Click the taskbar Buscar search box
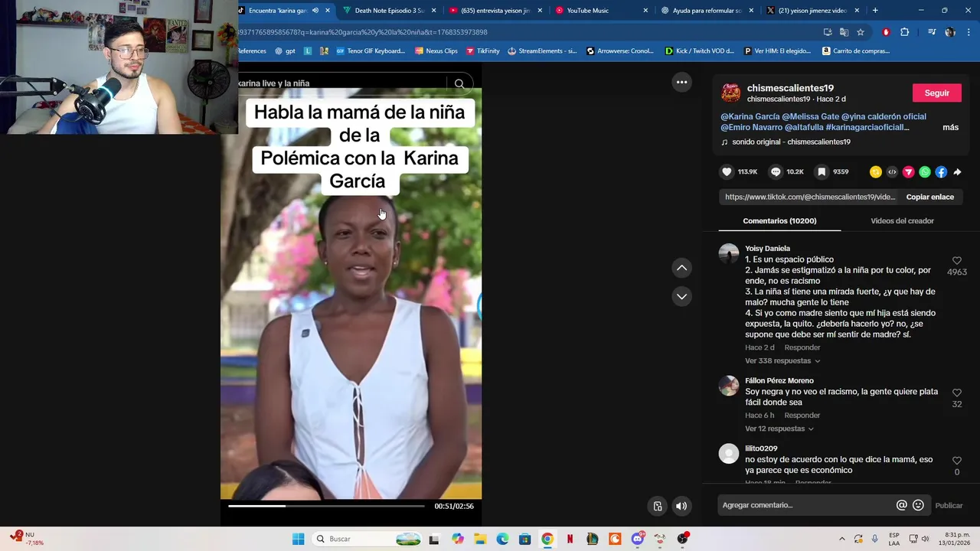The width and height of the screenshot is (980, 551). click(x=367, y=539)
